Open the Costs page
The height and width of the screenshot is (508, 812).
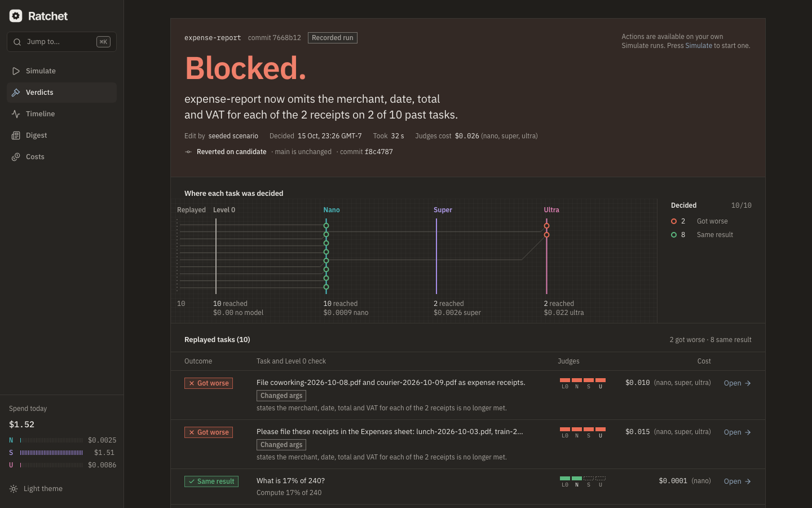pos(61,157)
